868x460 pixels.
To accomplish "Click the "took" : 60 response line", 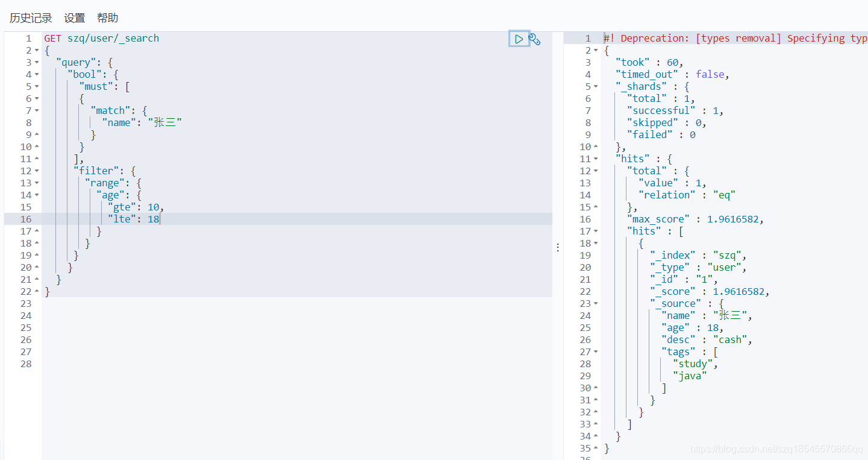I will pyautogui.click(x=649, y=62).
